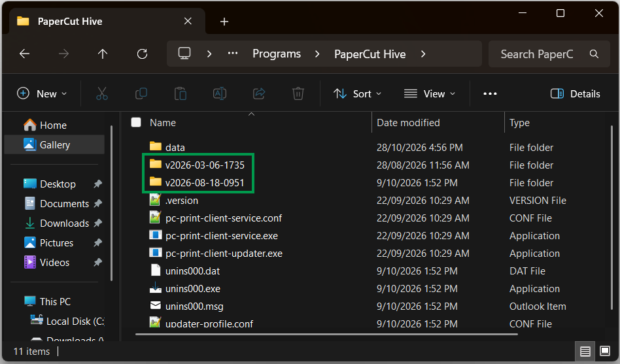Image resolution: width=620 pixels, height=364 pixels.
Task: Open Gallery in navigation pane
Action: (x=54, y=144)
